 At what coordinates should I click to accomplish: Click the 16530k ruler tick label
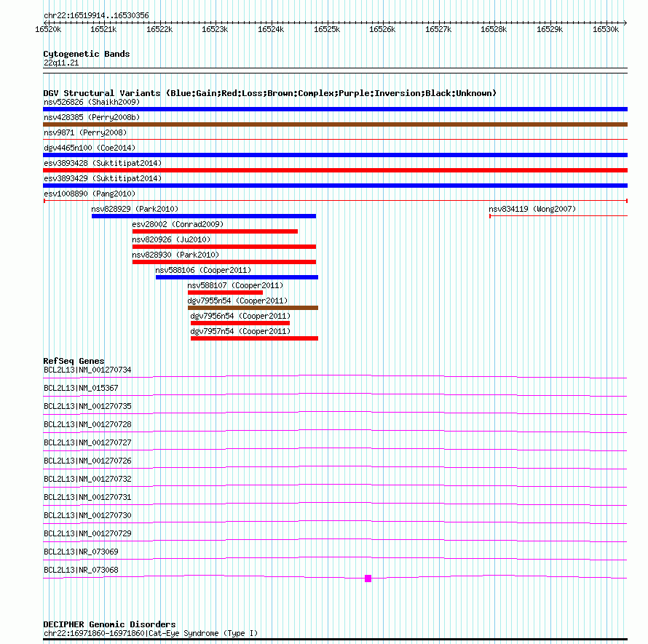pos(606,29)
